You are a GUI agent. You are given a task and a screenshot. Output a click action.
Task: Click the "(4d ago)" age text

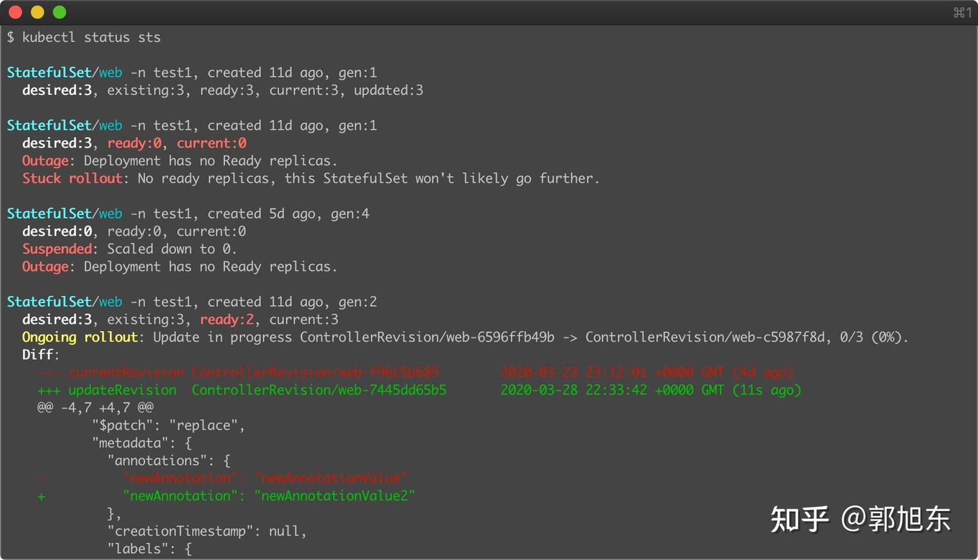(x=763, y=373)
